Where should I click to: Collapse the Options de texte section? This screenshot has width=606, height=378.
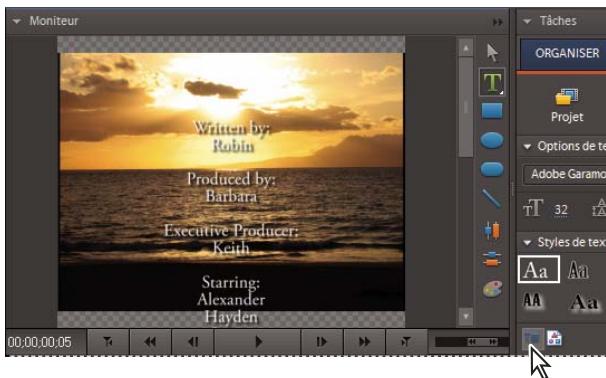click(x=527, y=147)
